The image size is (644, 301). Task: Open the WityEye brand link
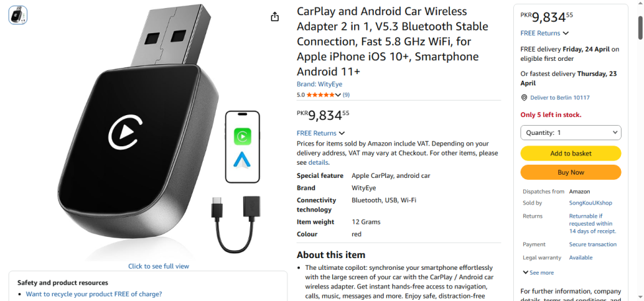coord(319,84)
